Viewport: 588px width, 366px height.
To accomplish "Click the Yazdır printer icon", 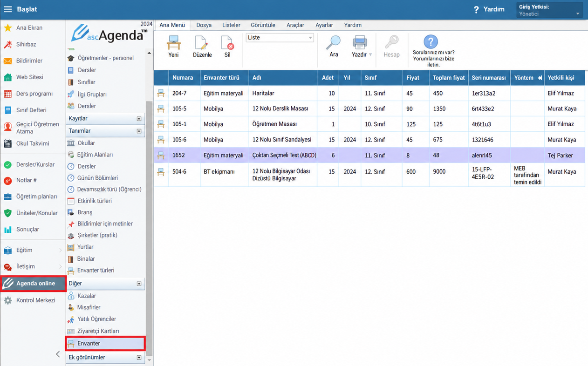I will 360,42.
